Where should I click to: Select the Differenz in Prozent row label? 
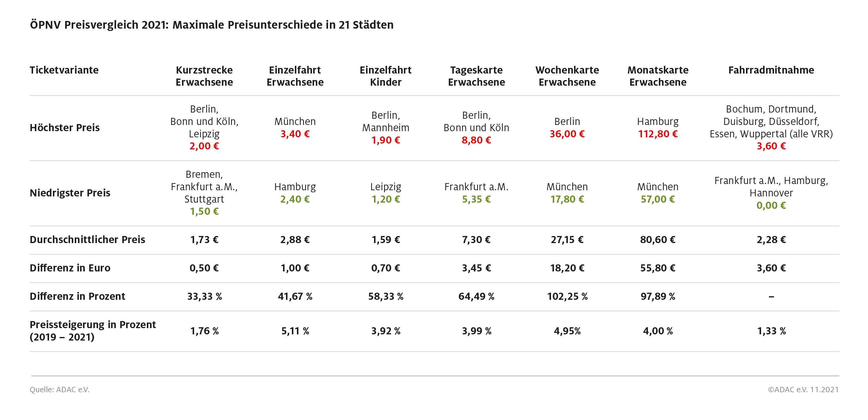pyautogui.click(x=77, y=296)
